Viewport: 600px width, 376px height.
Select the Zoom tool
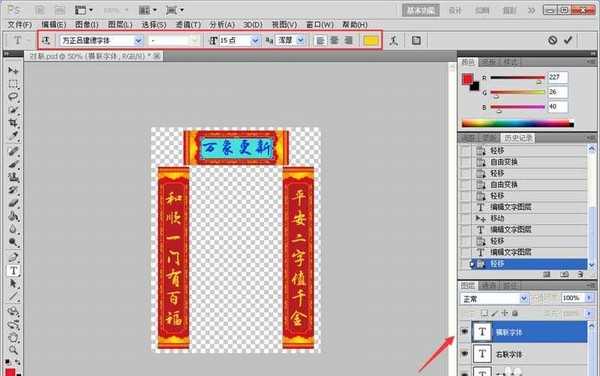[13, 350]
